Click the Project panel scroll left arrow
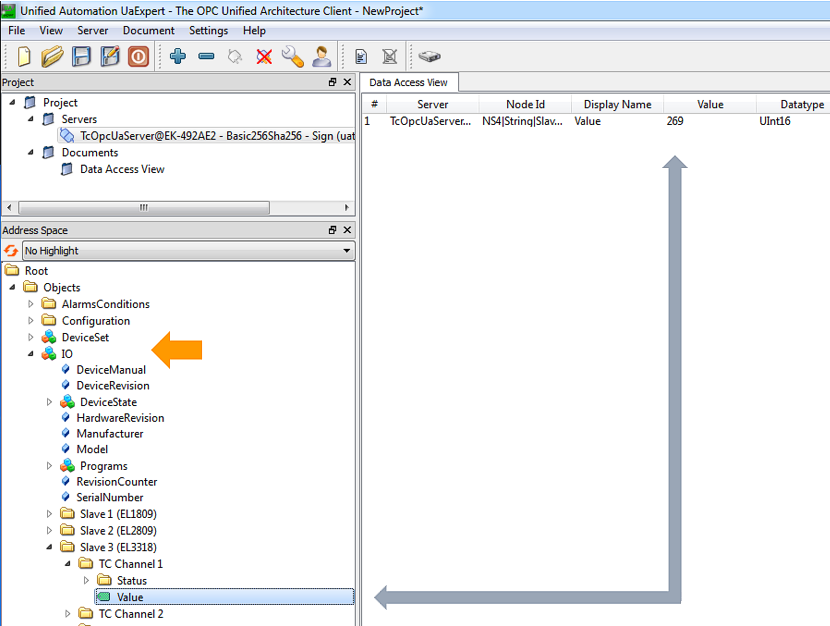Image resolution: width=830 pixels, height=626 pixels. tap(9, 207)
